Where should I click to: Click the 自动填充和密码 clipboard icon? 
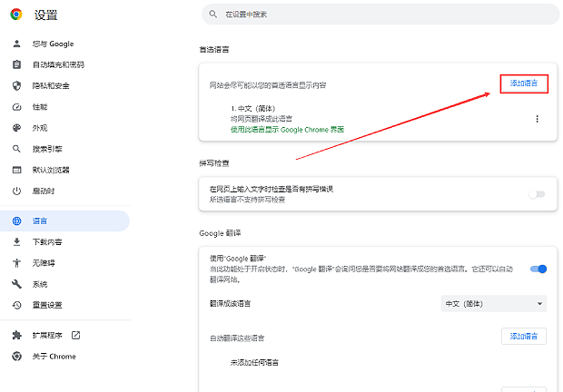point(16,65)
